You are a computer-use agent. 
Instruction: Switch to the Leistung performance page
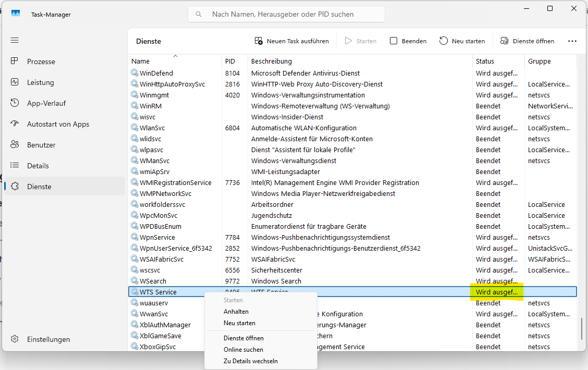(x=40, y=82)
